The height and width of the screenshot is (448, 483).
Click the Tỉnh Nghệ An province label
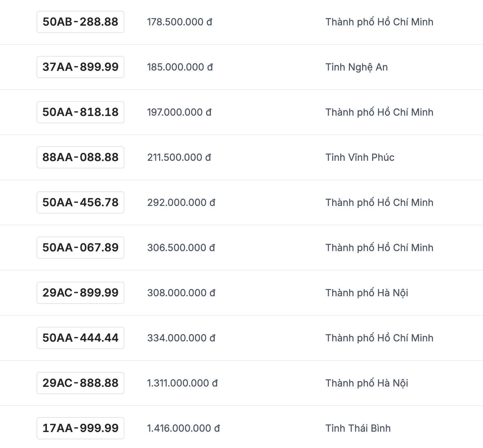coord(357,67)
